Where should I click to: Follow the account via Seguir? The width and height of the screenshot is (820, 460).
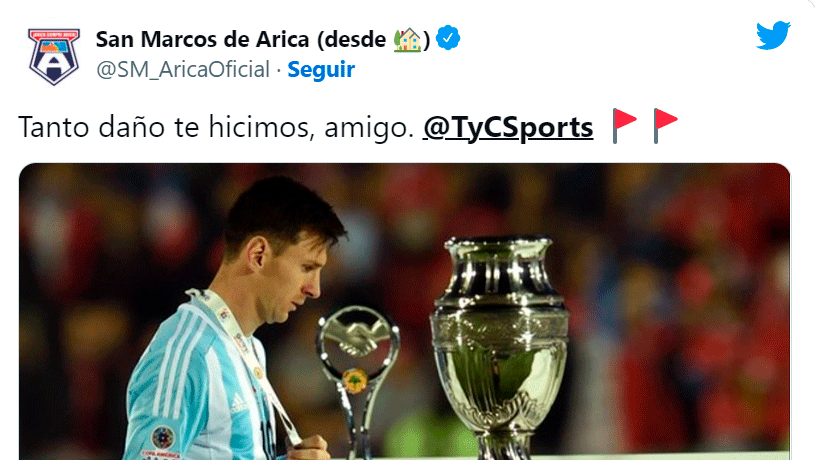click(x=321, y=70)
